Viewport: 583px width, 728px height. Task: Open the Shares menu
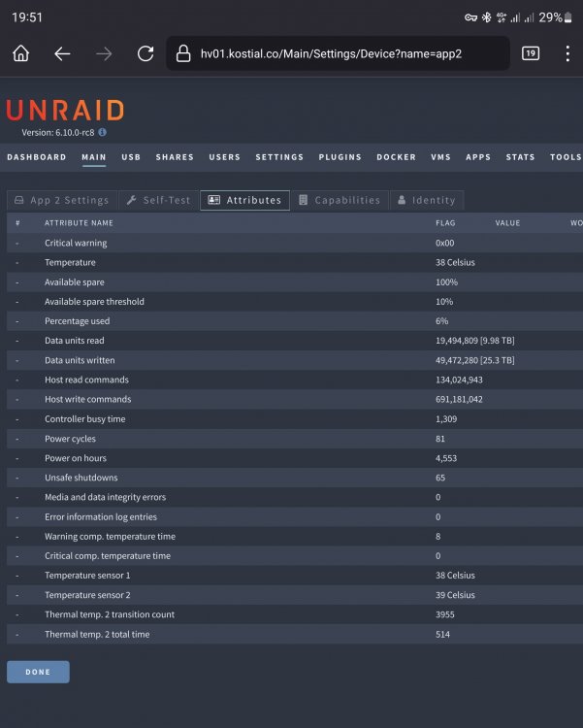tap(175, 157)
